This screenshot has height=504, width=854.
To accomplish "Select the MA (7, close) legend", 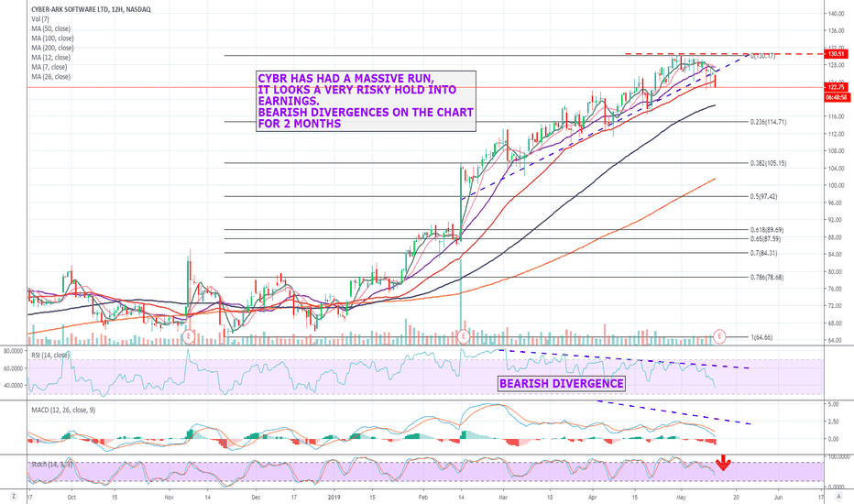I will coord(49,67).
